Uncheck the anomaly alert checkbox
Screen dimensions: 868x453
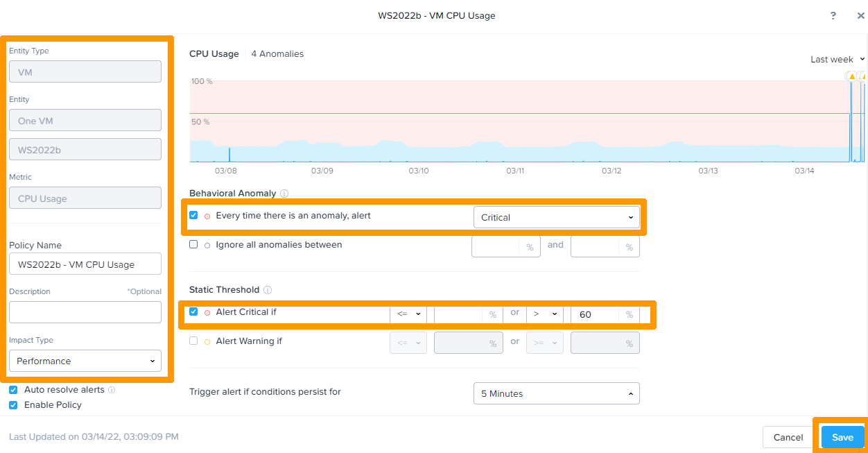pos(193,216)
